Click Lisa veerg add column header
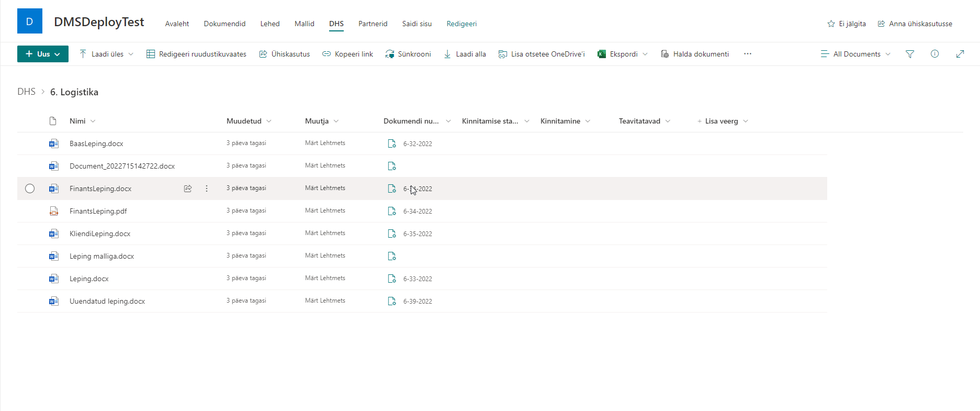980x411 pixels. pos(722,121)
